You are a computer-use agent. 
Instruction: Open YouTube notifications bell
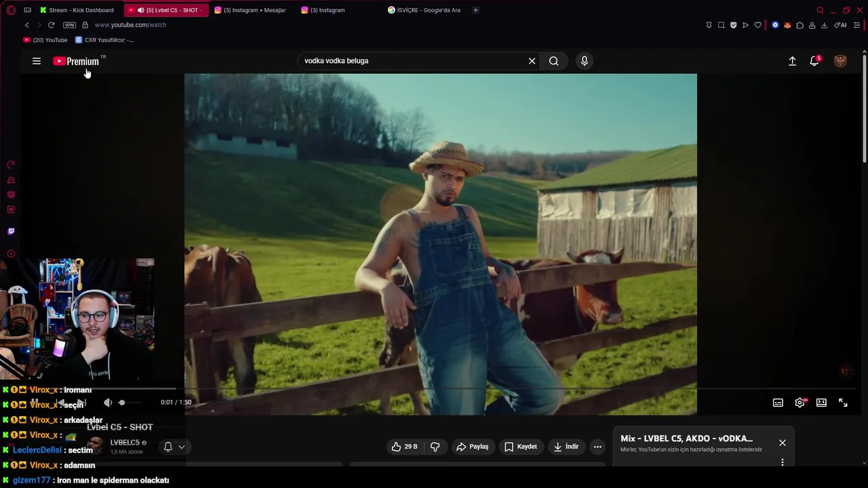[x=814, y=61]
